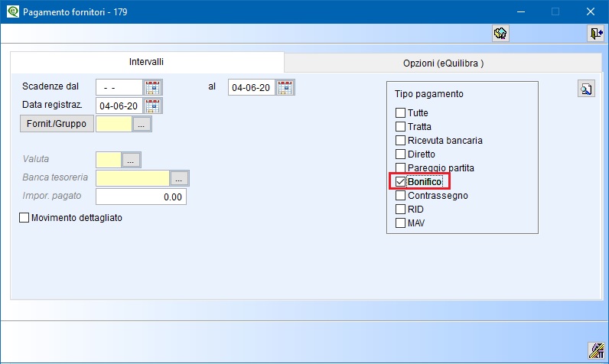Viewport: 609px width, 364px height.
Task: Switch to the Intervalli tab
Action: pos(147,62)
